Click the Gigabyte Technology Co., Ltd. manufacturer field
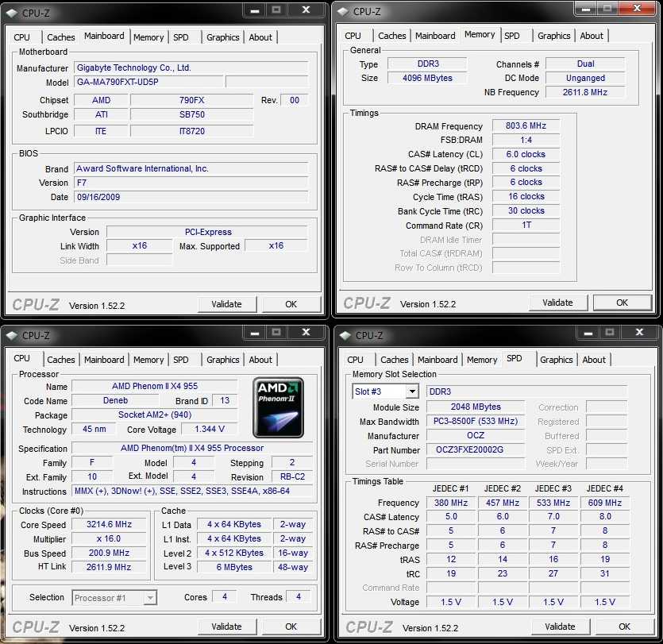This screenshot has width=663, height=644. [x=191, y=67]
